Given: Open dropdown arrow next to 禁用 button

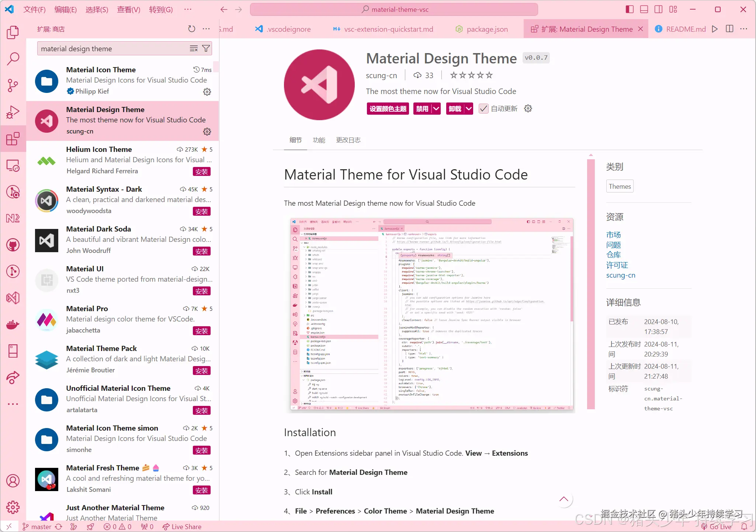Looking at the screenshot, I should tap(436, 109).
